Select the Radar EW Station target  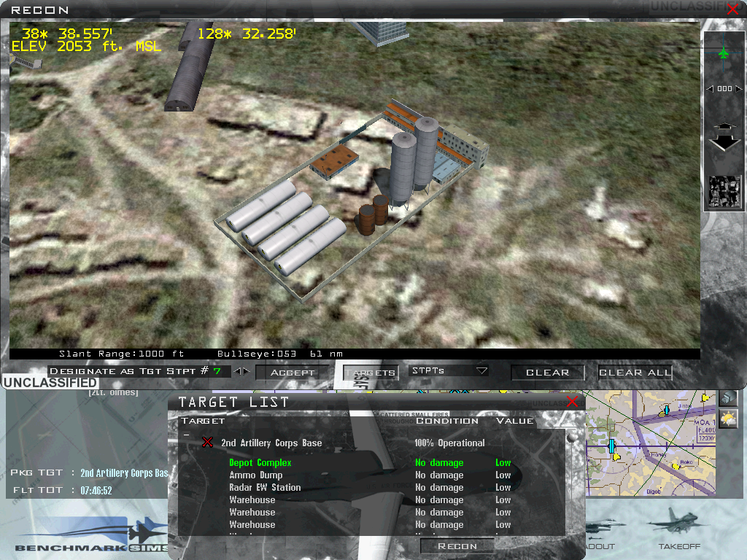pyautogui.click(x=265, y=488)
